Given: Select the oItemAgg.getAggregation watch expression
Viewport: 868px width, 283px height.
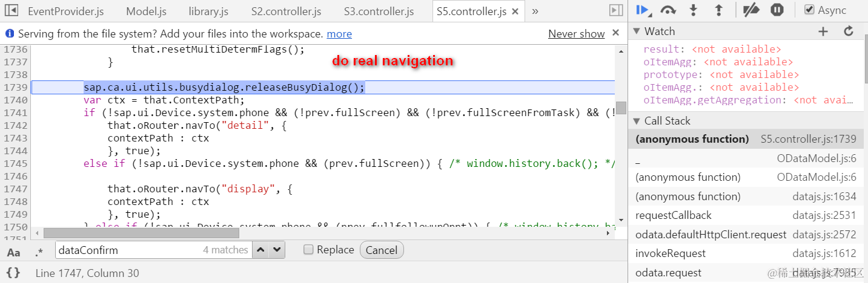Looking at the screenshot, I should (748, 100).
